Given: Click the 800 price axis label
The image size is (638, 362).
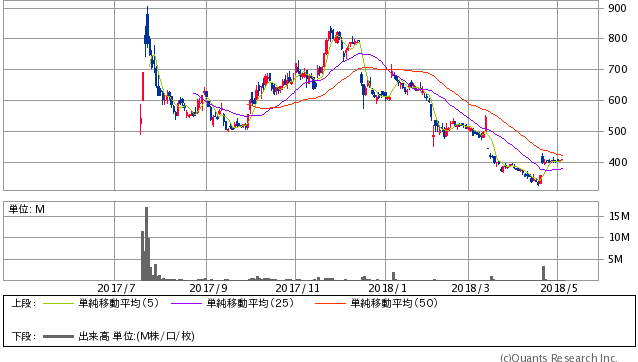Looking at the screenshot, I should pos(617,38).
